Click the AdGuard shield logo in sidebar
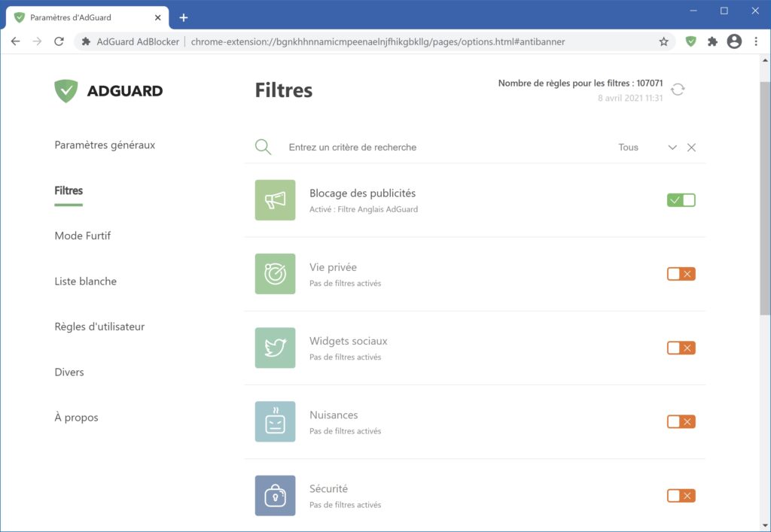The height and width of the screenshot is (532, 771). (x=66, y=91)
